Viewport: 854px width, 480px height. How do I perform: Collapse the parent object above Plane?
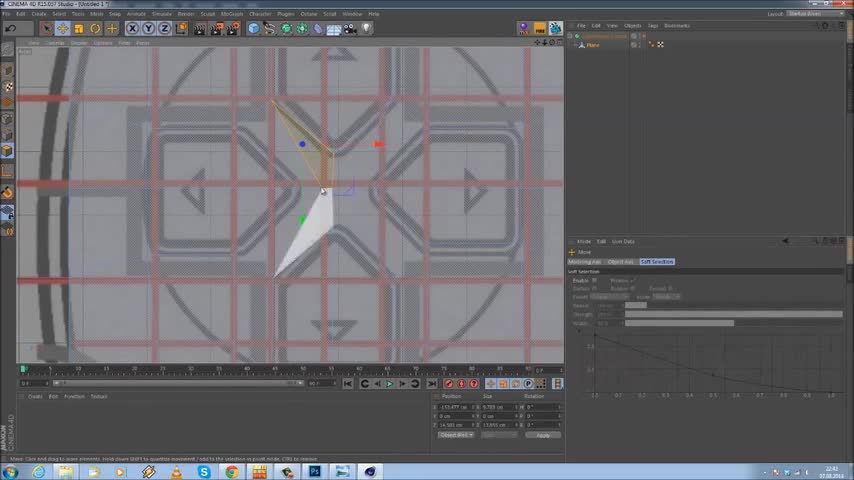click(571, 37)
